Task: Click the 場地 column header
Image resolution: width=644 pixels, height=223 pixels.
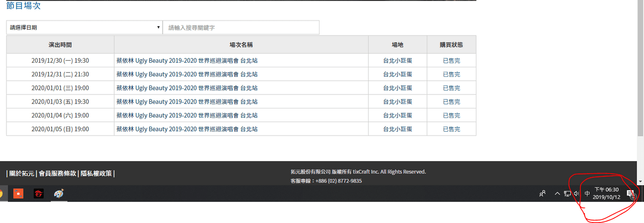Action: [397, 45]
